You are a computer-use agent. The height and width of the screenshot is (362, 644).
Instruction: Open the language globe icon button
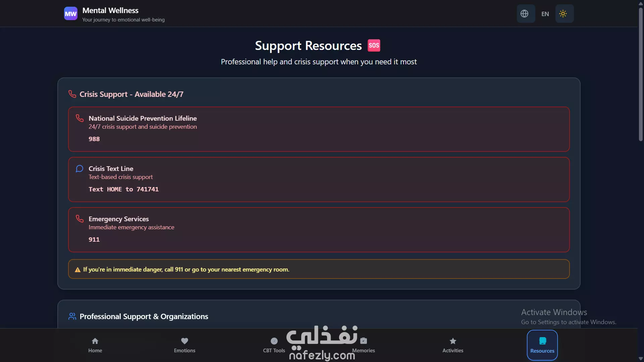point(525,14)
